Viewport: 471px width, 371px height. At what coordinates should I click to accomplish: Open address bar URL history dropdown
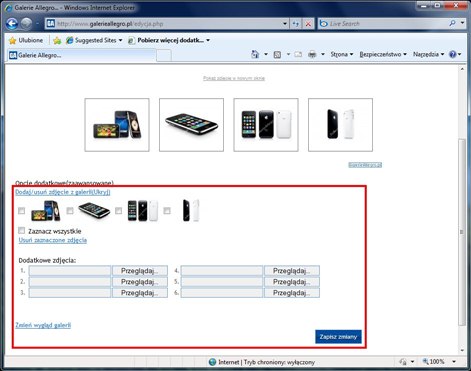(285, 24)
